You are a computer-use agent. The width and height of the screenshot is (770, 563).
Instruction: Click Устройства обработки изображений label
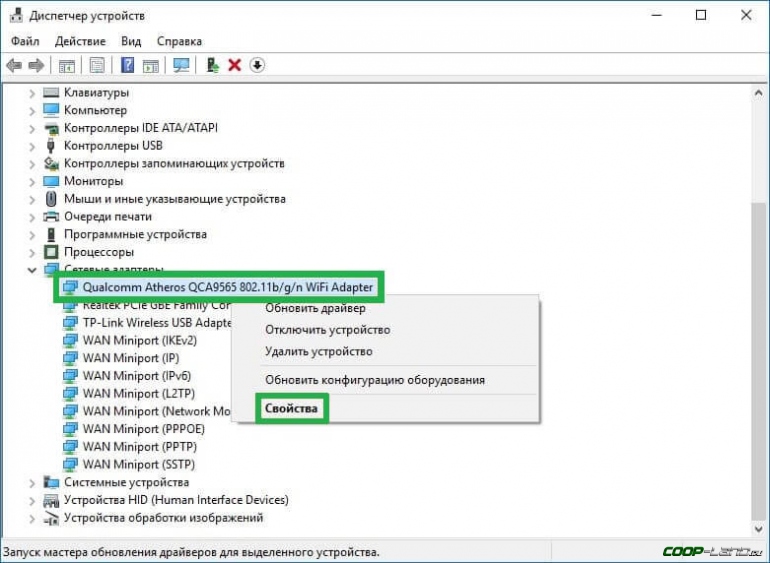(x=164, y=518)
